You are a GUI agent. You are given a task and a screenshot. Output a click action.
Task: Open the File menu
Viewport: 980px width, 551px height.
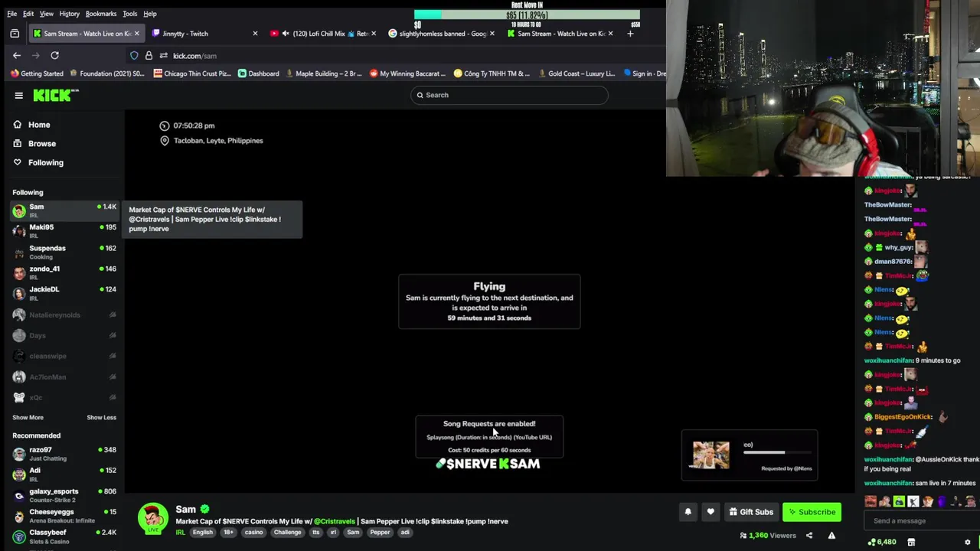(x=12, y=14)
